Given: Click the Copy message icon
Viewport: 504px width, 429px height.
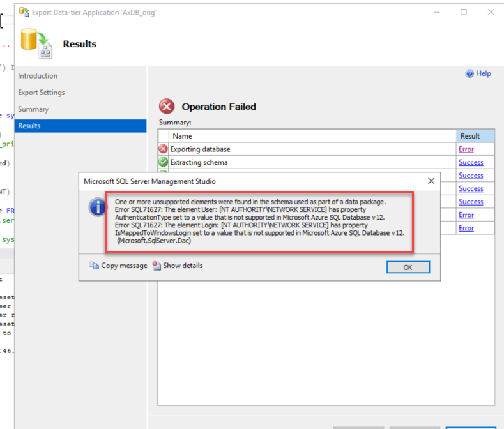Looking at the screenshot, I should pos(94,266).
